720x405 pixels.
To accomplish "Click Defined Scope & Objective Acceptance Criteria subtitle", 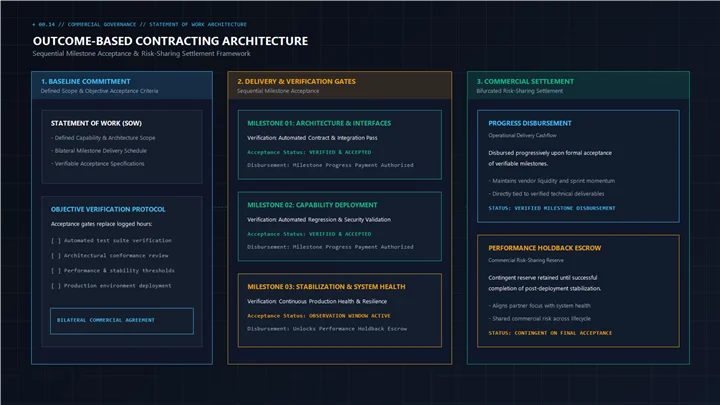I will pos(99,91).
